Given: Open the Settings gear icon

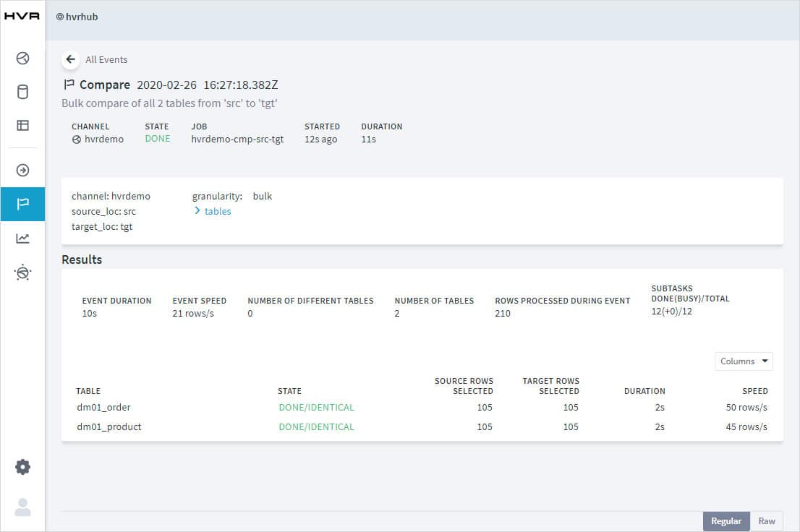Looking at the screenshot, I should (22, 467).
